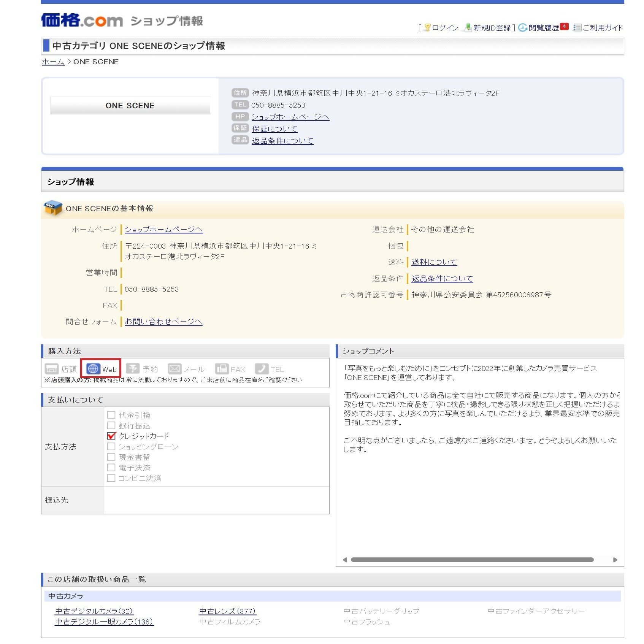
Task: Open the 閲覧履歴 browsing history link
Action: 544,28
